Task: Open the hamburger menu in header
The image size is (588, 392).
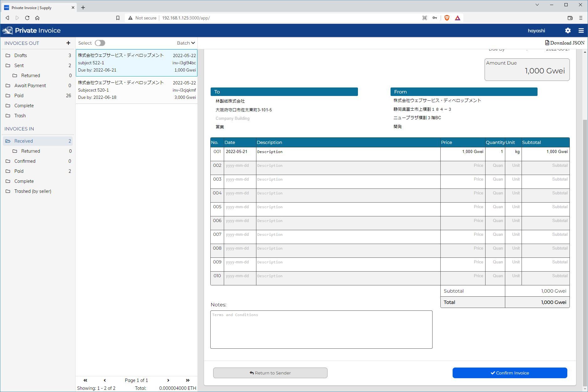Action: coord(581,30)
